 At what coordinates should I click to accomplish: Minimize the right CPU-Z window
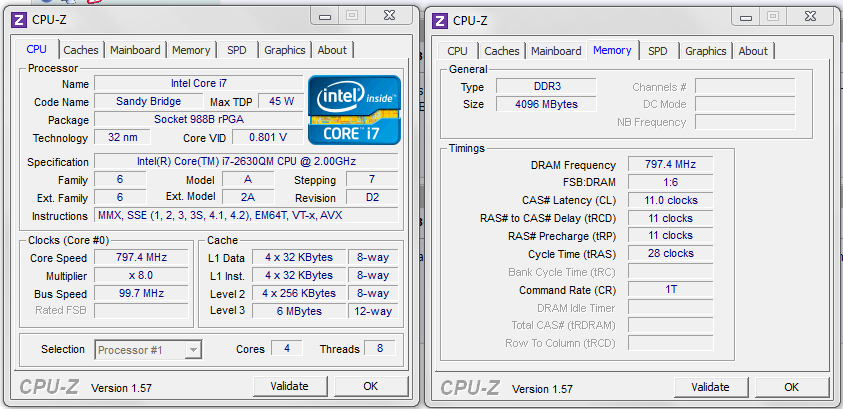click(x=746, y=17)
